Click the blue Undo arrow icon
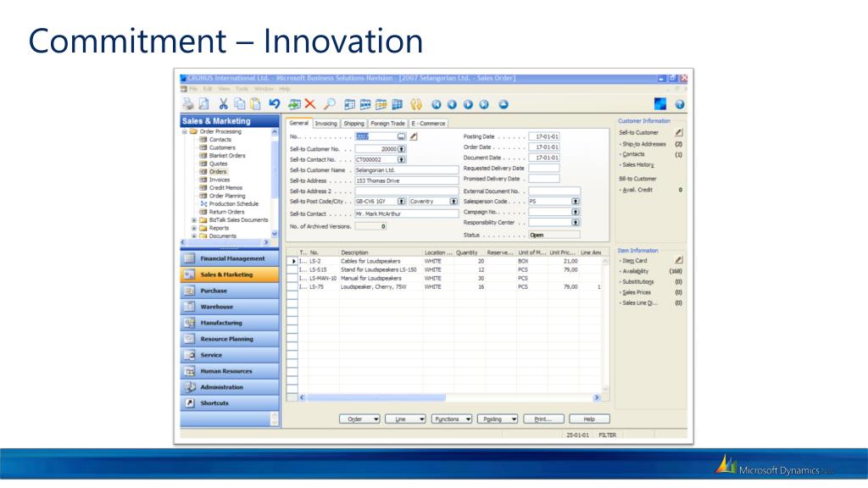868x488 pixels. point(274,103)
